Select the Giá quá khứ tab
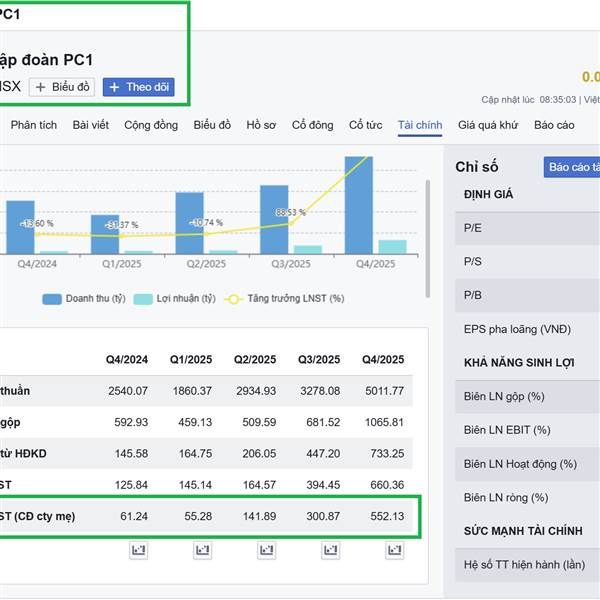 (488, 125)
